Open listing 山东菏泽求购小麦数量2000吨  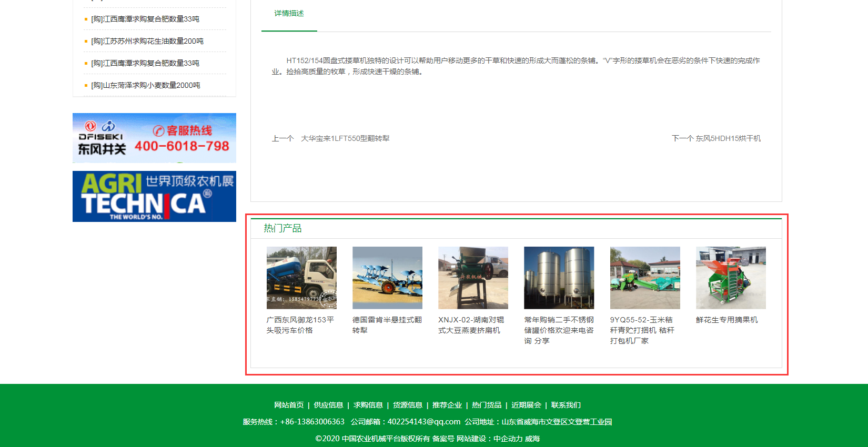click(x=146, y=85)
